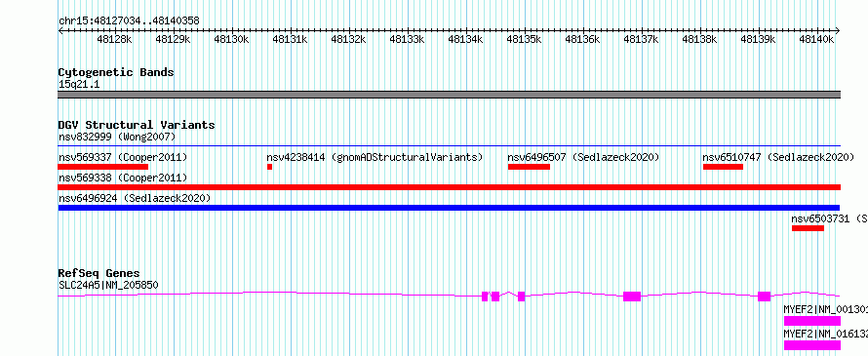The height and width of the screenshot is (356, 868).
Task: Select variant label nsv832999 (Wong2007)
Action: (117, 137)
